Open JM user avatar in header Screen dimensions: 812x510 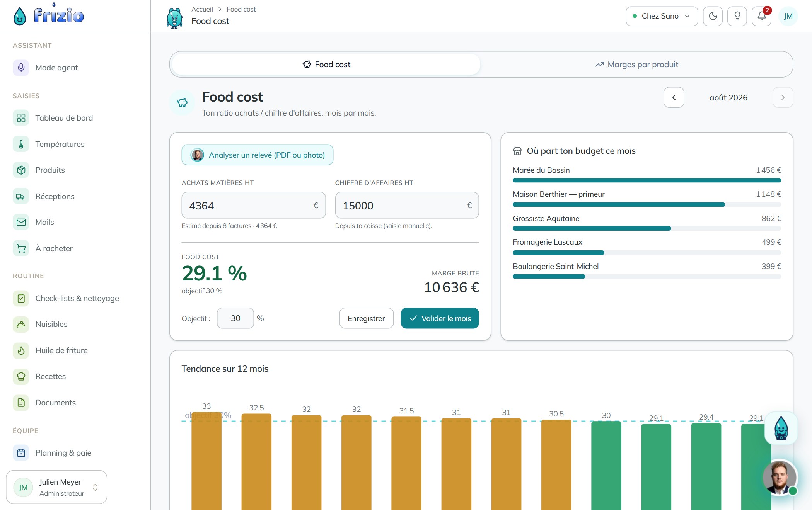tap(788, 16)
